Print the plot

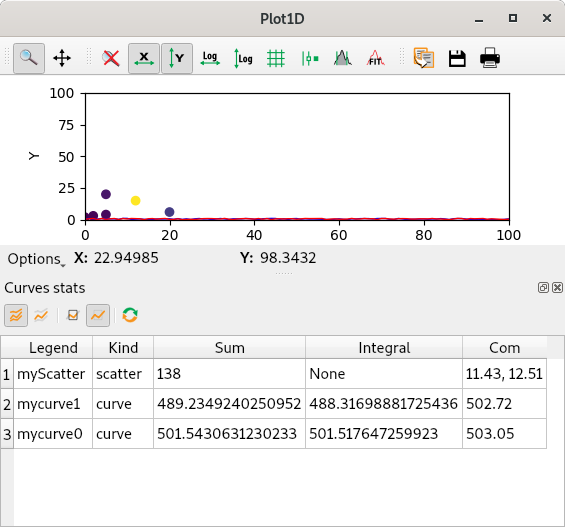490,58
